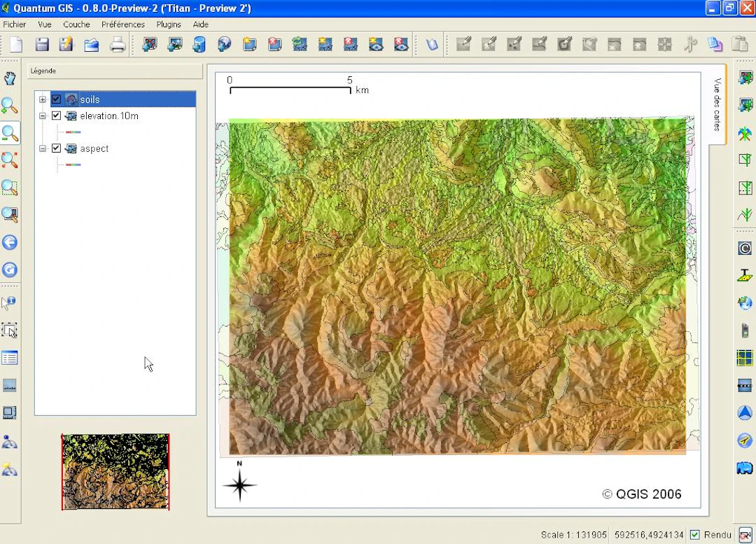Click the New Project button
This screenshot has width=756, height=544.
coord(15,44)
